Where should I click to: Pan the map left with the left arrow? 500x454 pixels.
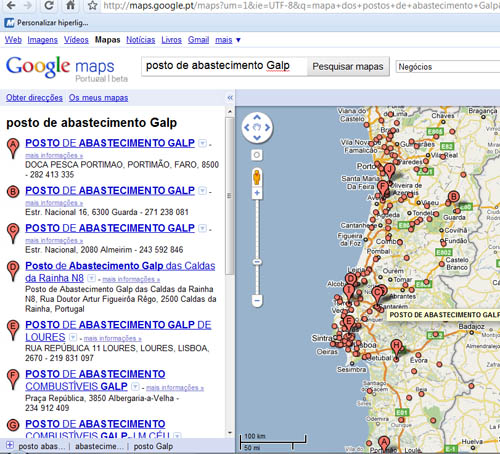pyautogui.click(x=247, y=127)
